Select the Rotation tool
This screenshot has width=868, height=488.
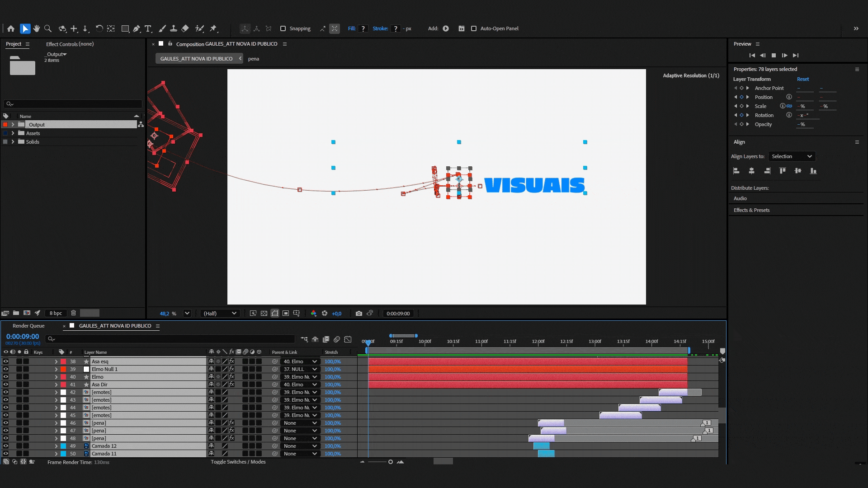tap(99, 28)
